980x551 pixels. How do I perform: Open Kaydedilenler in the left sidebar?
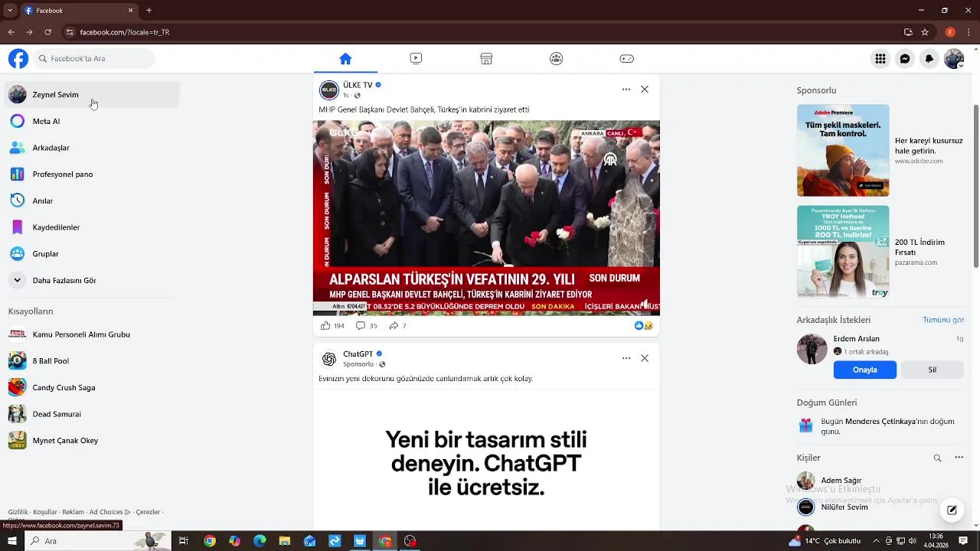(92, 227)
